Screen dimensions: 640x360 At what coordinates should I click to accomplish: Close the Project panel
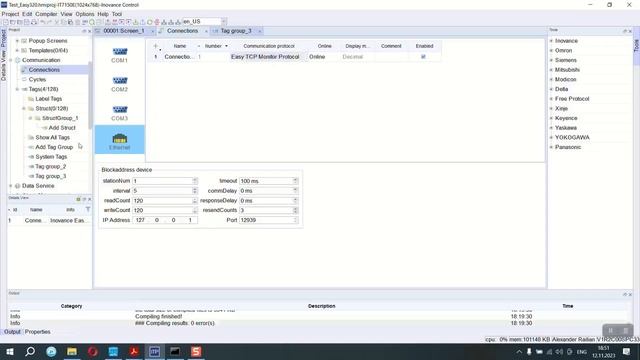click(89, 31)
